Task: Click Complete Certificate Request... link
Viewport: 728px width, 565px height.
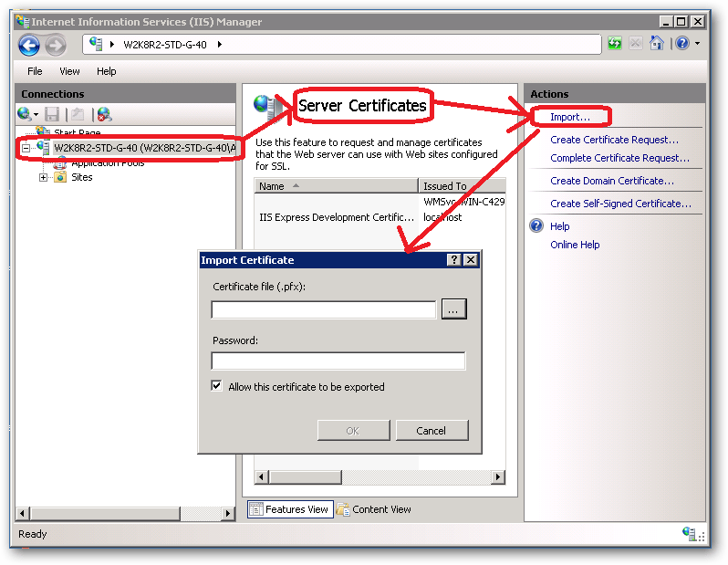Action: click(619, 158)
